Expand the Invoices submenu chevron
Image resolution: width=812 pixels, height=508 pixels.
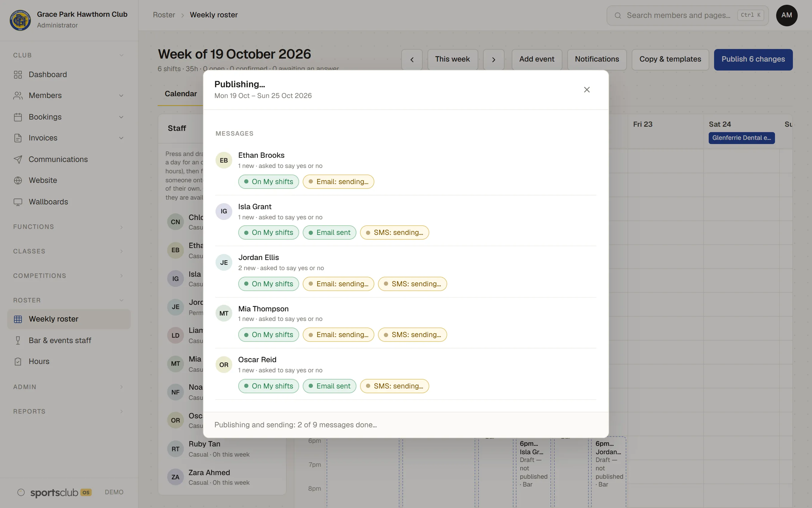pos(121,138)
